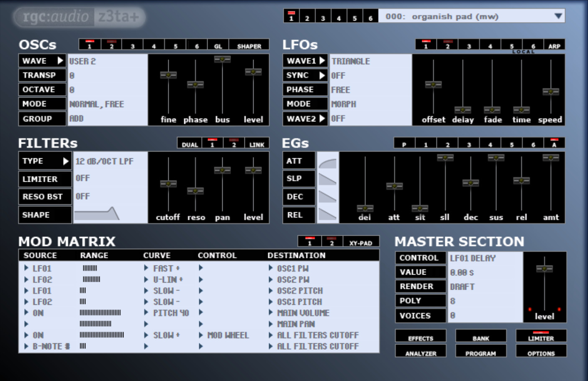This screenshot has width=588, height=381.
Task: Expand destination menu for OSC1 PW
Action: 271,268
